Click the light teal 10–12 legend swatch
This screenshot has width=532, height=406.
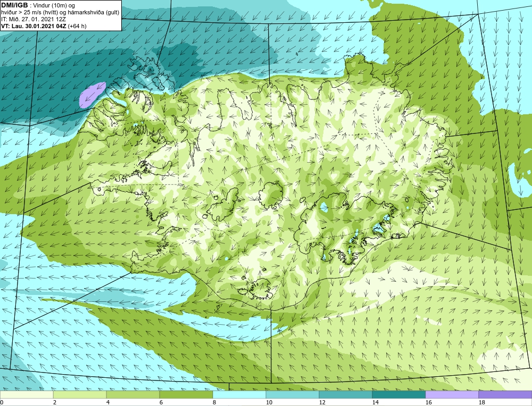click(293, 395)
